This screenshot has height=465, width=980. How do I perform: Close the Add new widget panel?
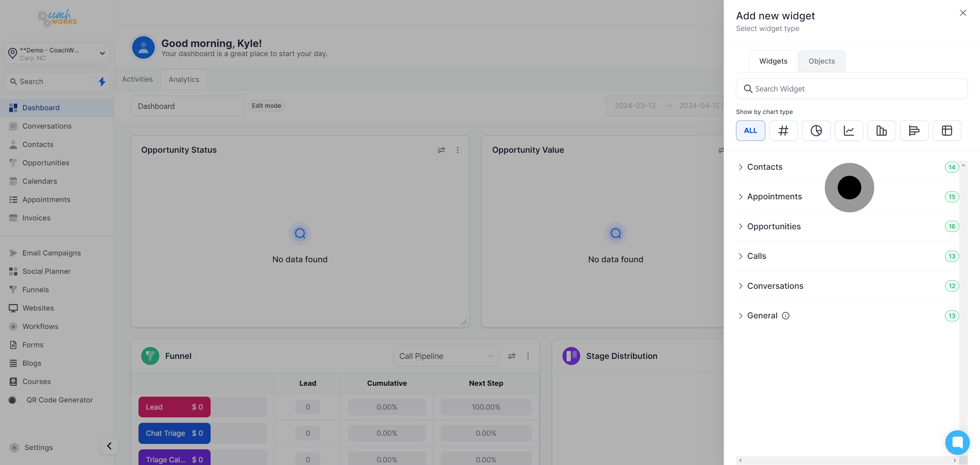click(963, 13)
